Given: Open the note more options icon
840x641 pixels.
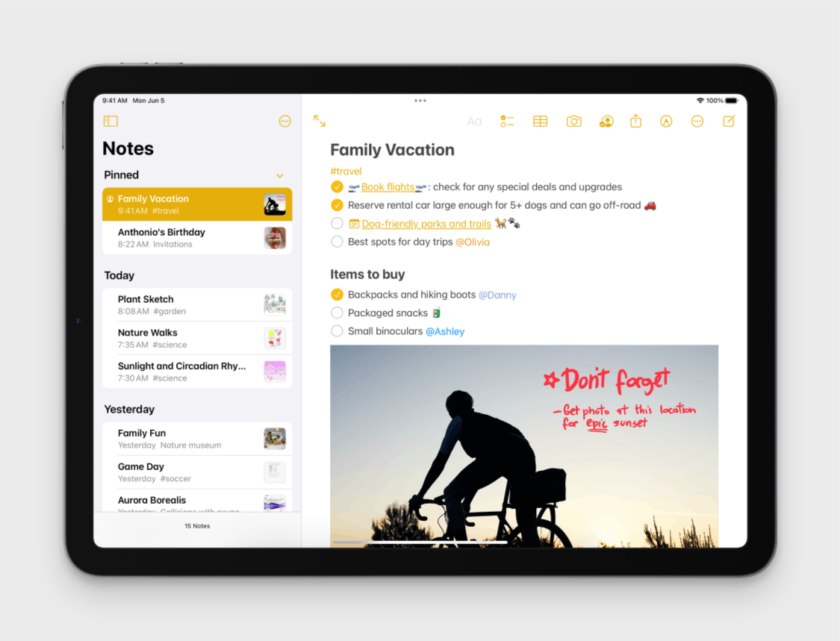Looking at the screenshot, I should point(697,122).
